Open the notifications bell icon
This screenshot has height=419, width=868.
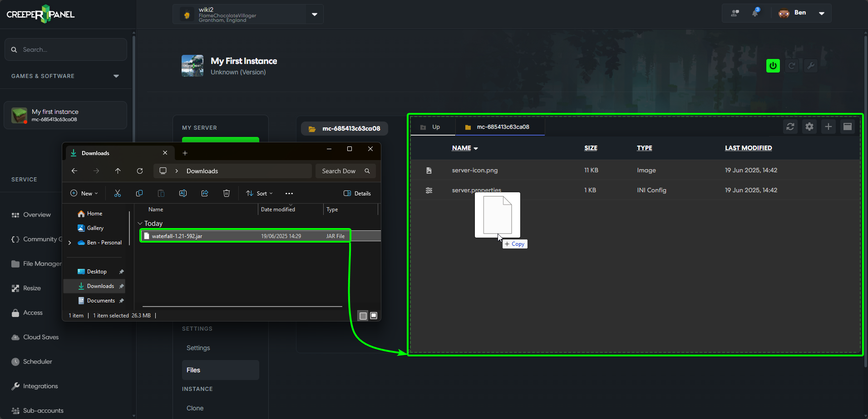pos(755,13)
